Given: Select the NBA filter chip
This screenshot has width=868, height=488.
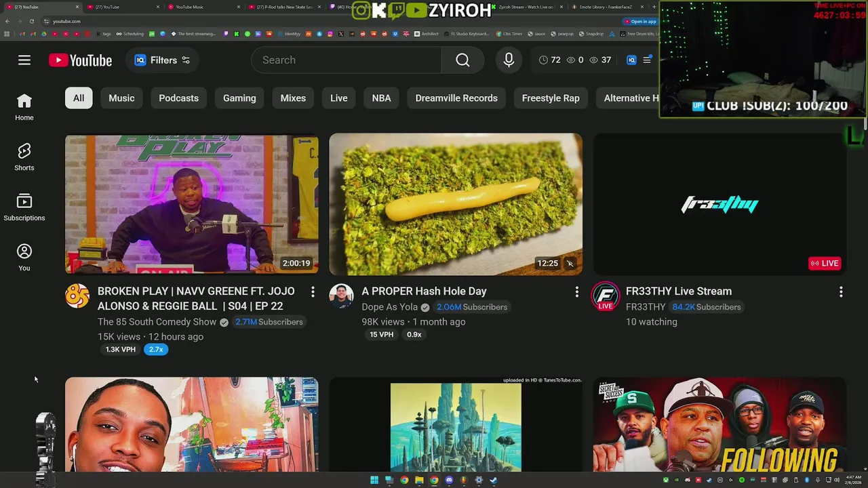Looking at the screenshot, I should (381, 98).
